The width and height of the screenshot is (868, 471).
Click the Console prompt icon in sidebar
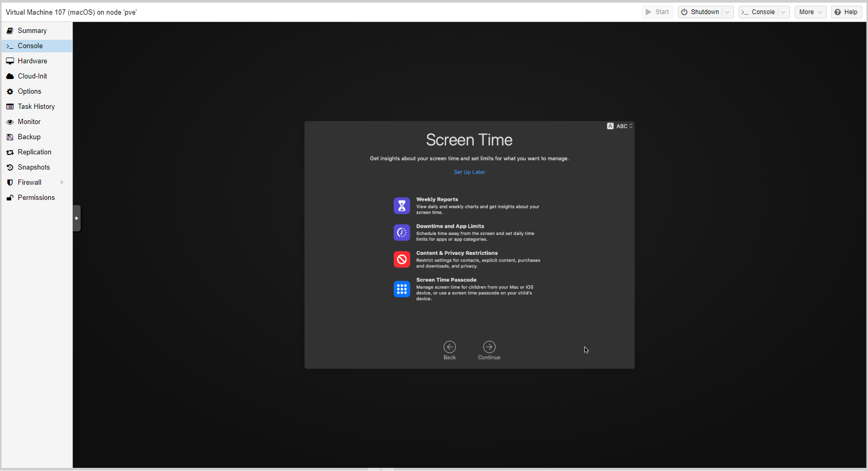[10, 46]
